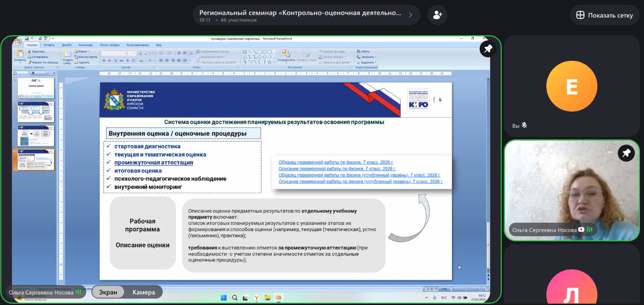Open the Выделить dropdown in ribbon
This screenshot has width=644, height=305.
click(368, 63)
